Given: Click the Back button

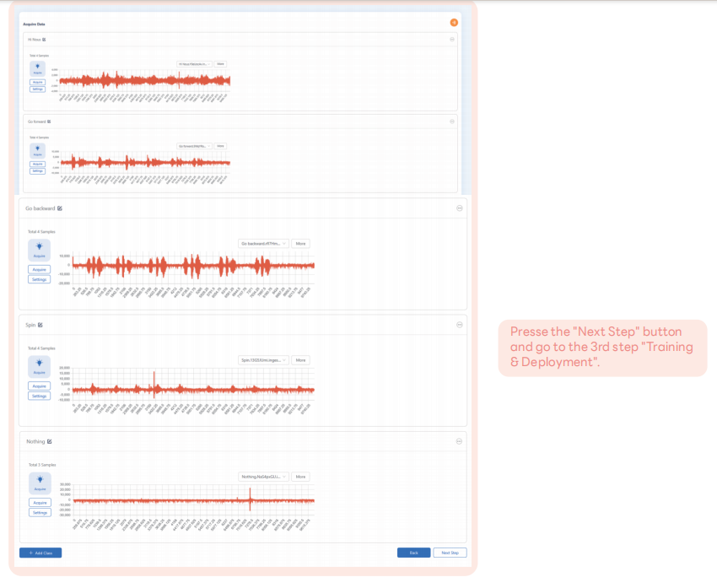Looking at the screenshot, I should point(413,553).
